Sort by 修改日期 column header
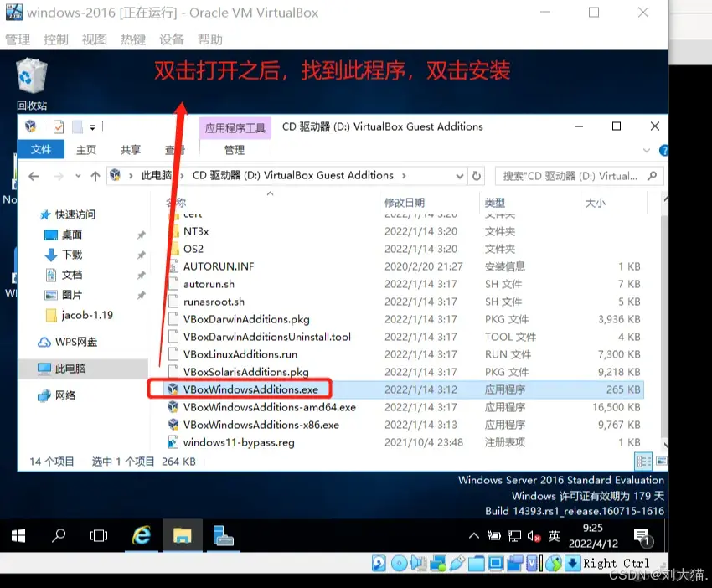The image size is (712, 588). [x=429, y=203]
